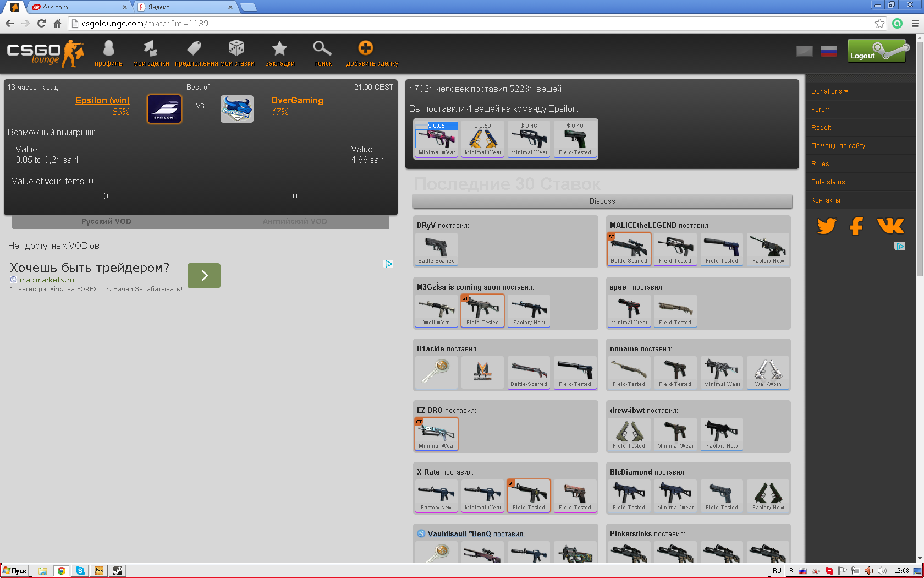This screenshot has height=578, width=924.
Task: Select the $0.65 Minimal Wear bet item
Action: click(437, 139)
